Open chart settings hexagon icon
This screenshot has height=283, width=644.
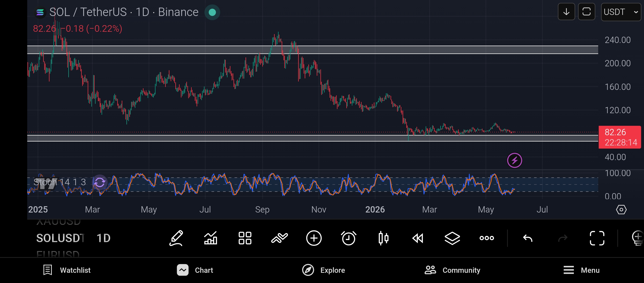[621, 210]
